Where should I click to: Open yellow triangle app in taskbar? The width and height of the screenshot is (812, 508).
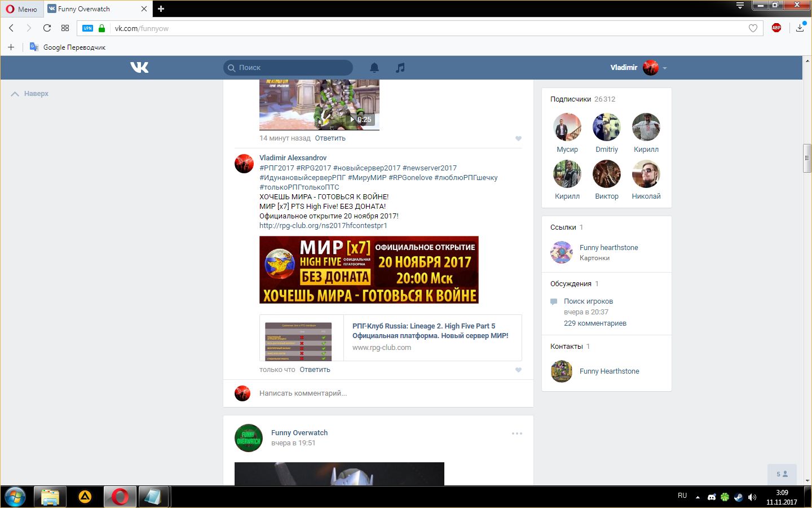point(85,497)
